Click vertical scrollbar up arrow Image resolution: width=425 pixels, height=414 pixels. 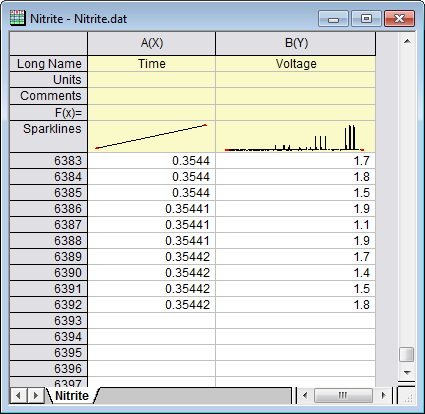407,41
